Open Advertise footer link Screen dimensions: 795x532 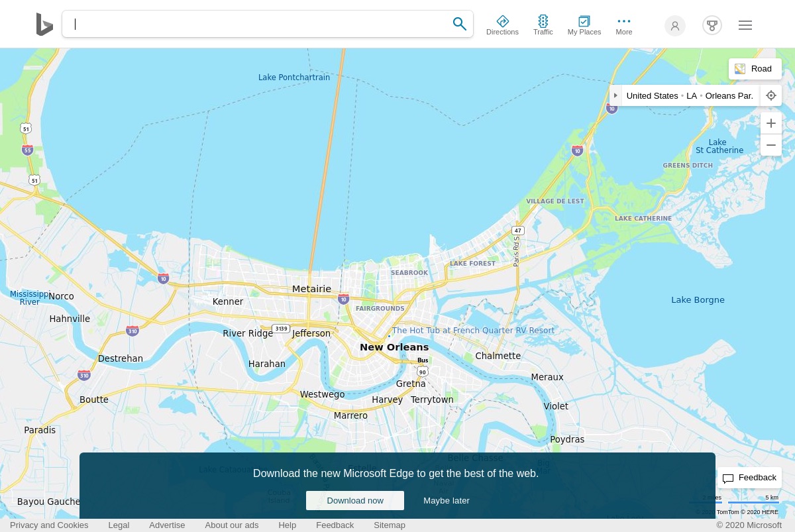point(167,525)
